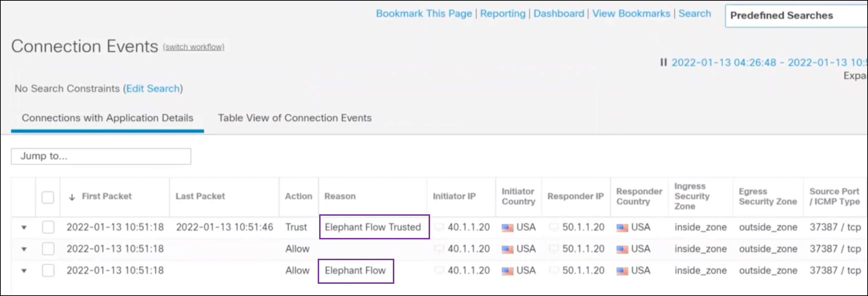
Task: Select checkbox for the Elephant Flow row
Action: click(x=48, y=271)
